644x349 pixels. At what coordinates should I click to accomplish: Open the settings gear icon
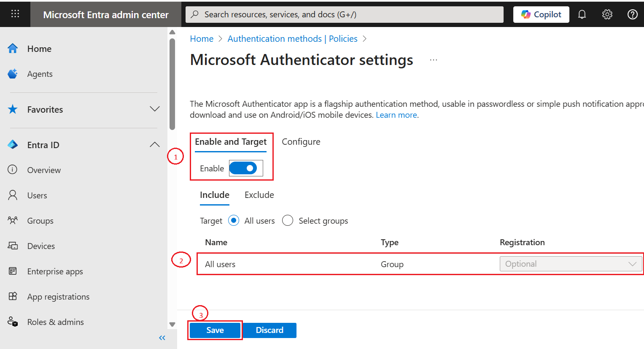[607, 14]
